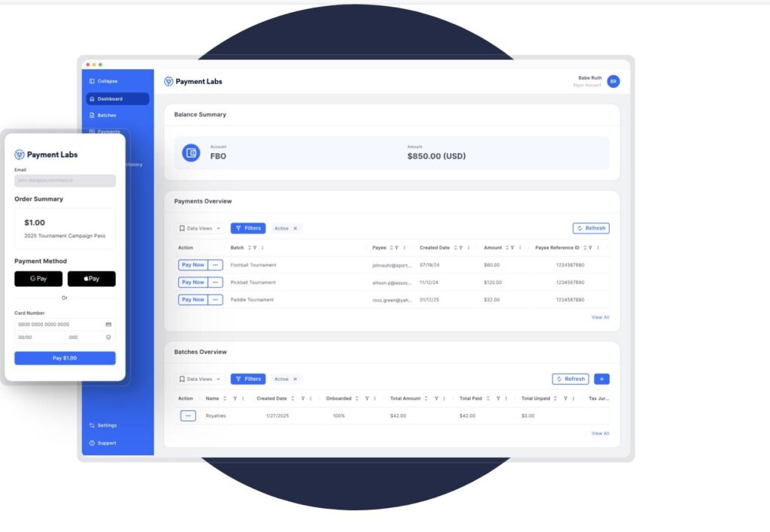The height and width of the screenshot is (532, 770).
Task: Collapse the sidebar using the Collapse item
Action: pos(104,81)
